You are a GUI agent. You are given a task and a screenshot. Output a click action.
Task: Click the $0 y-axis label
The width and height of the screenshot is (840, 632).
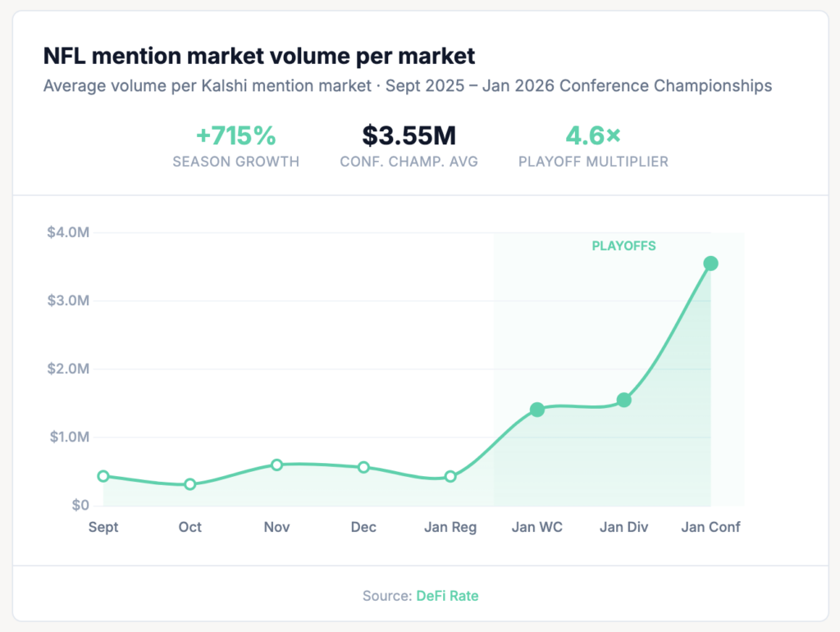(80, 505)
